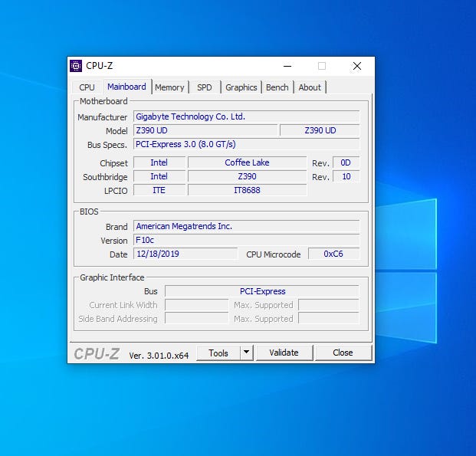Click the BIOS Version value F10c

(247, 240)
